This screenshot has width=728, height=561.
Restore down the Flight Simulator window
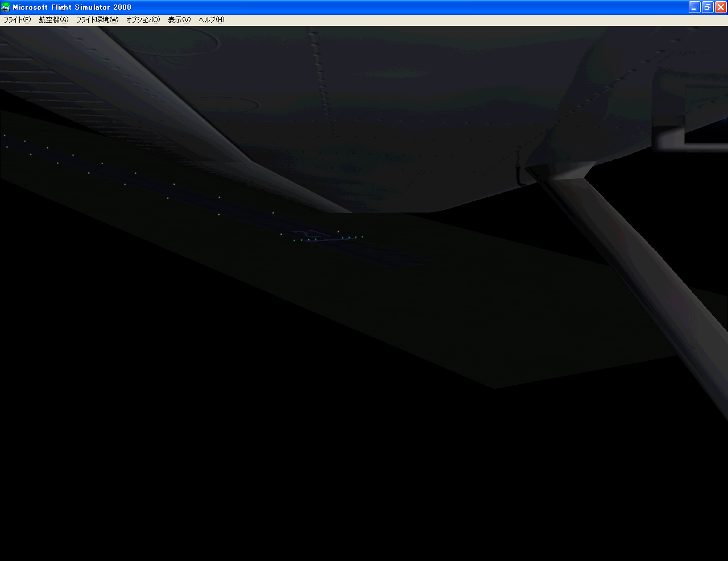pos(708,7)
